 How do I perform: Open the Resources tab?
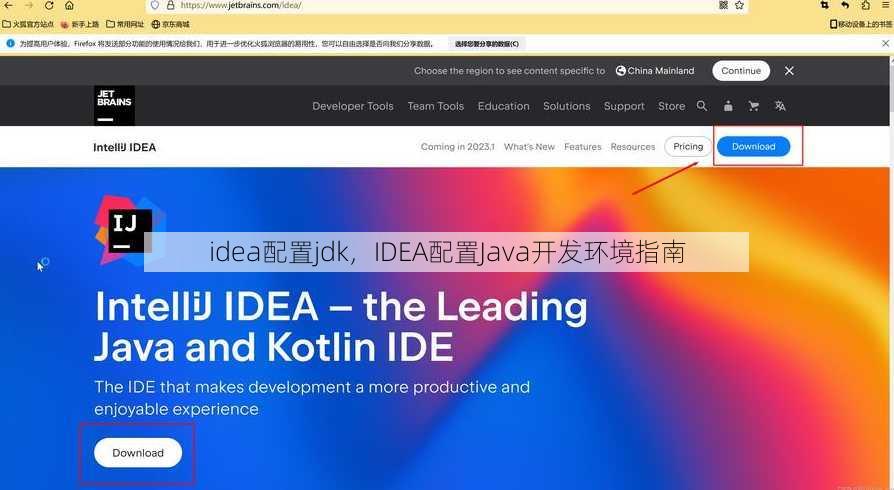coord(633,147)
